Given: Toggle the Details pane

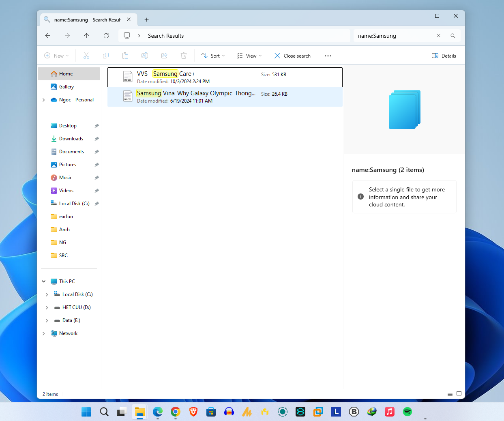Looking at the screenshot, I should coord(444,56).
